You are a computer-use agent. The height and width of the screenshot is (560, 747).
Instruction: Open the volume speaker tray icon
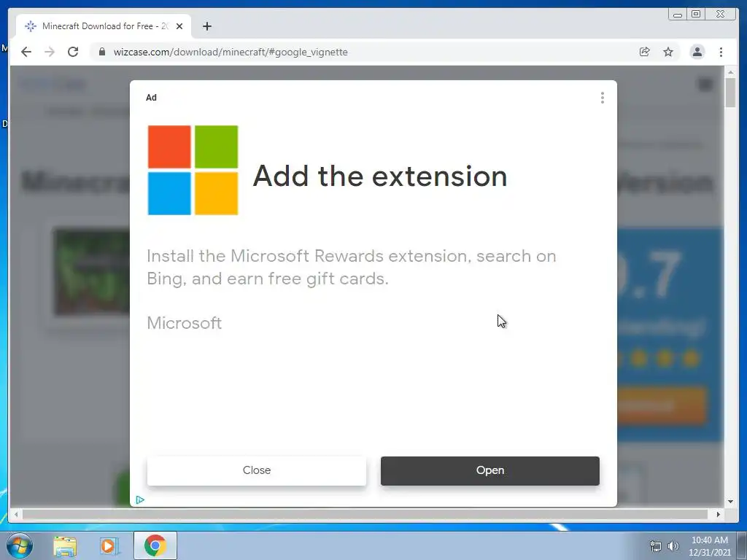tap(673, 546)
